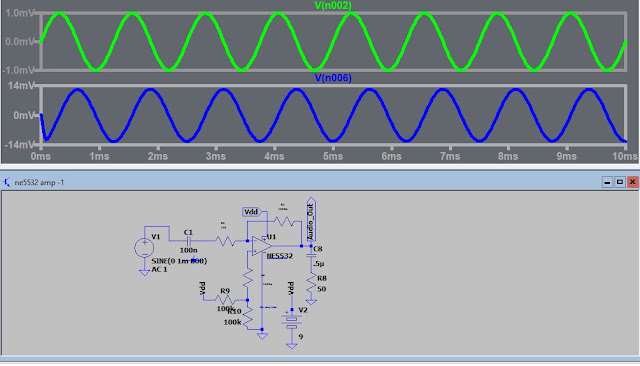
Task: Click the feedback resistor above the op-amp
Action: coord(284,222)
